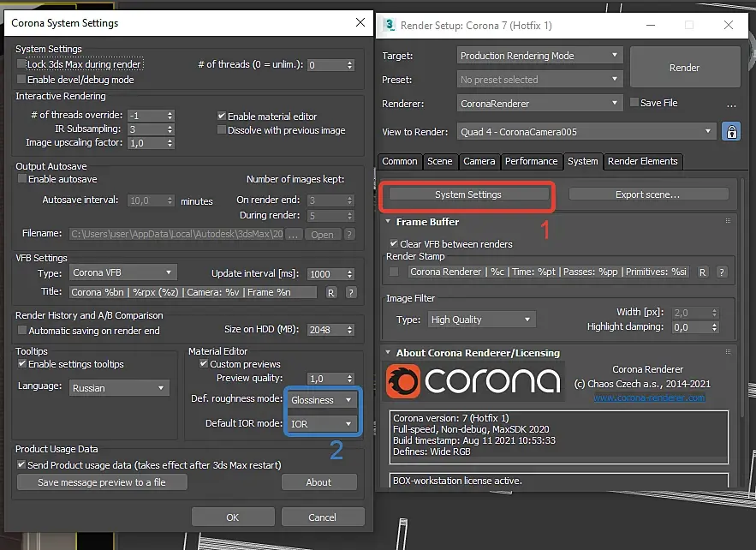Click the R reset button beside Render Stamp text
The width and height of the screenshot is (756, 550).
[x=702, y=272]
